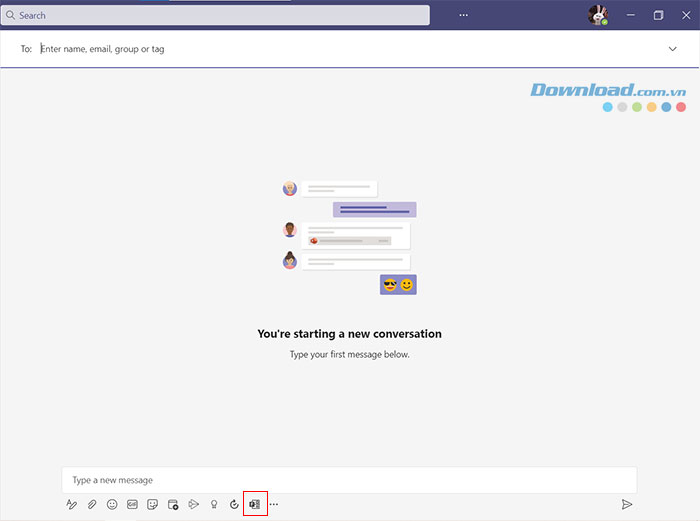The width and height of the screenshot is (700, 521).
Task: Open the Praise badge icon
Action: 213,505
